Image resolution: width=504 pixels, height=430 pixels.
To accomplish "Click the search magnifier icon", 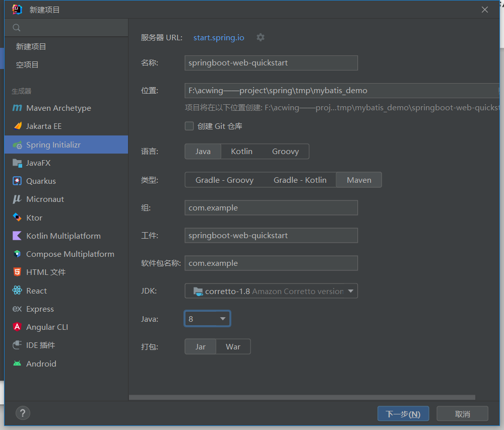I will pyautogui.click(x=17, y=28).
